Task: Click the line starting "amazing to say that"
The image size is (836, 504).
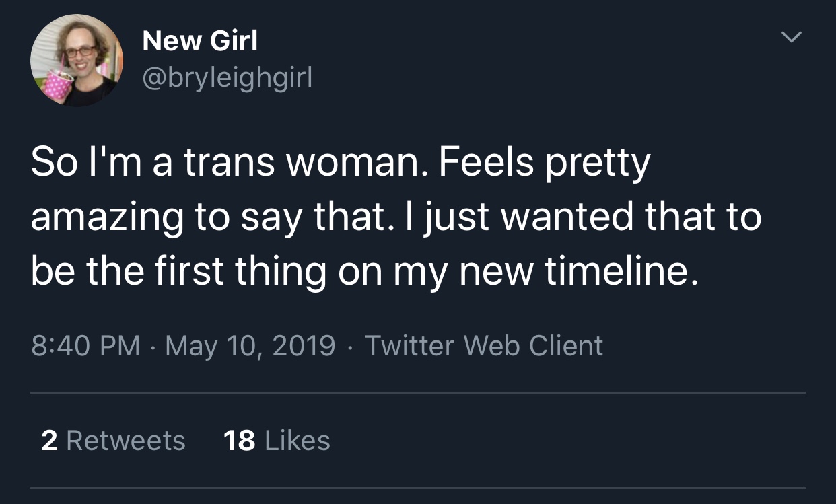Action: 396,218
